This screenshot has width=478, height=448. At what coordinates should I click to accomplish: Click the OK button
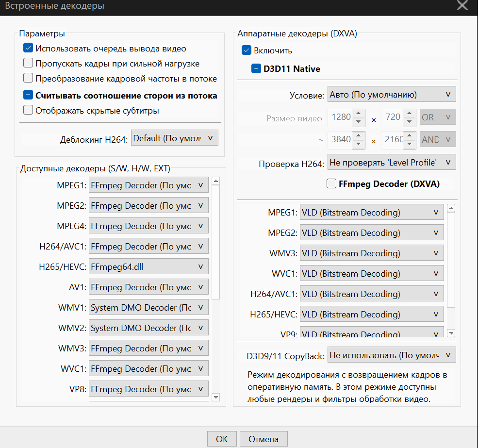222,439
